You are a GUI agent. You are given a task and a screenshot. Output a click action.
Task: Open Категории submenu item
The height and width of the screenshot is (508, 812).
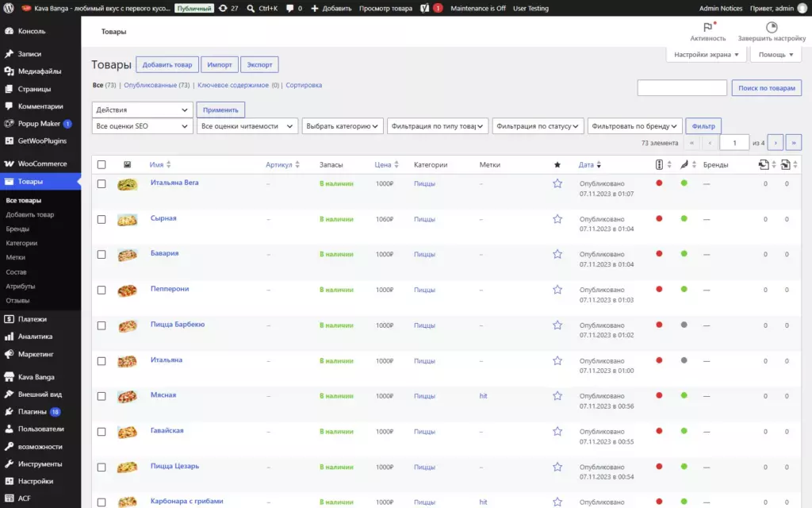point(21,243)
